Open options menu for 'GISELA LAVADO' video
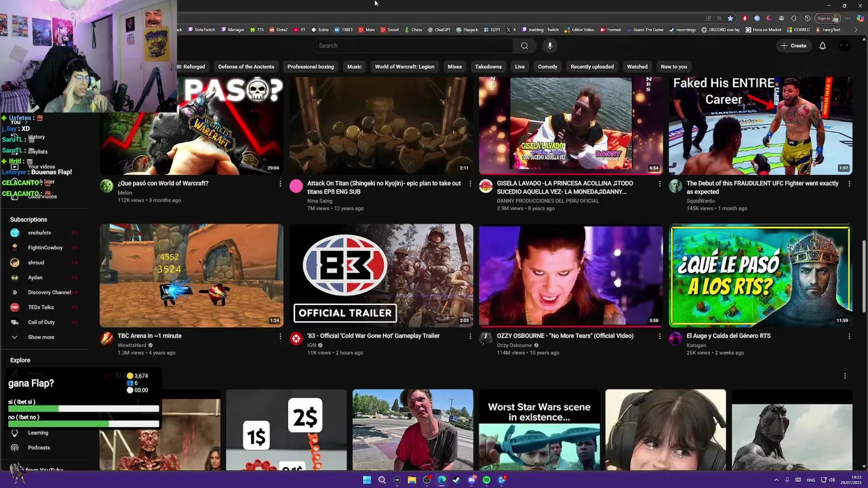 [659, 184]
